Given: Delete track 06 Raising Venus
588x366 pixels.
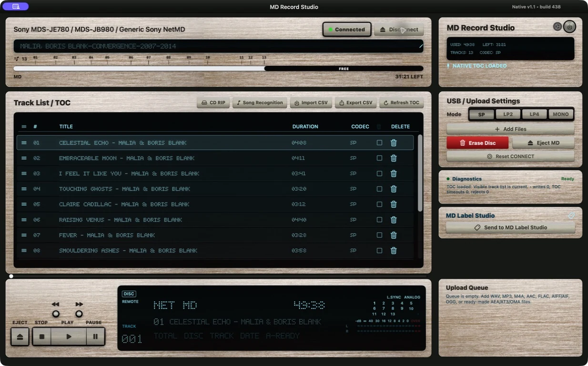Looking at the screenshot, I should pyautogui.click(x=394, y=220).
